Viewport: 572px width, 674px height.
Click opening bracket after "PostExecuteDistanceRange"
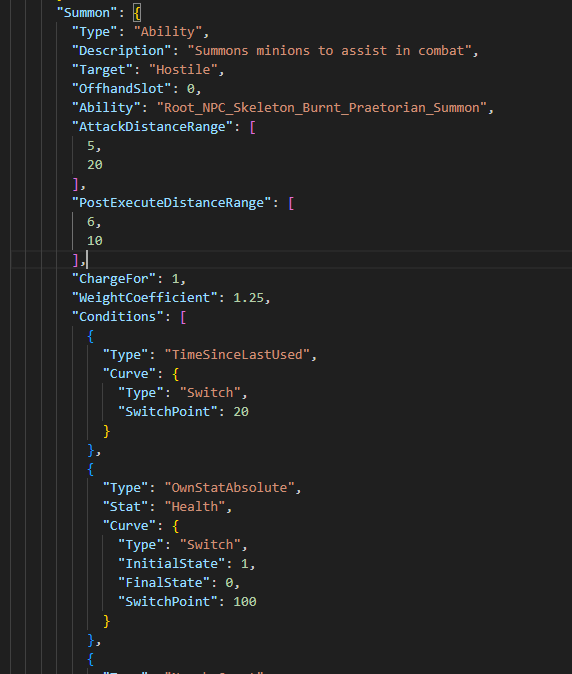click(291, 203)
